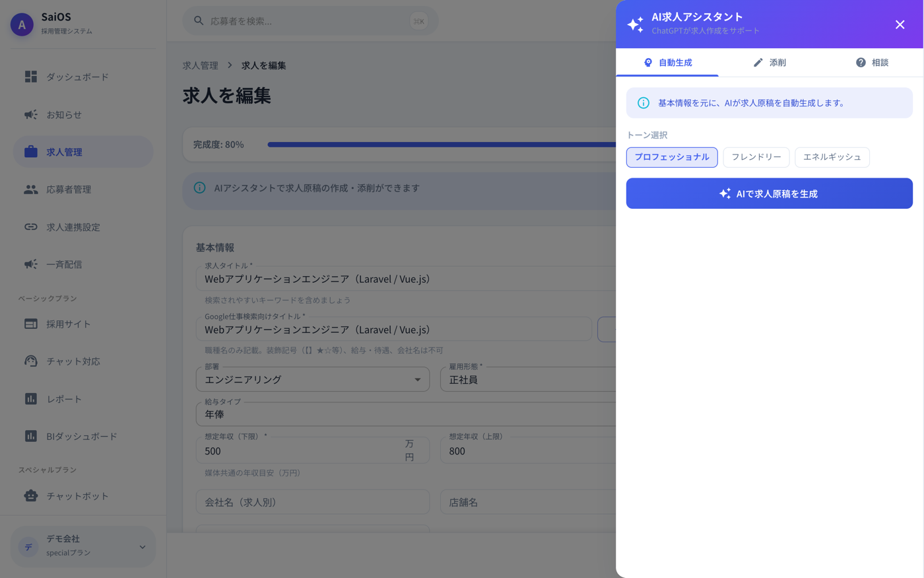The width and height of the screenshot is (924, 578).
Task: Click the 一斉配信 megaphone icon
Action: tap(31, 264)
